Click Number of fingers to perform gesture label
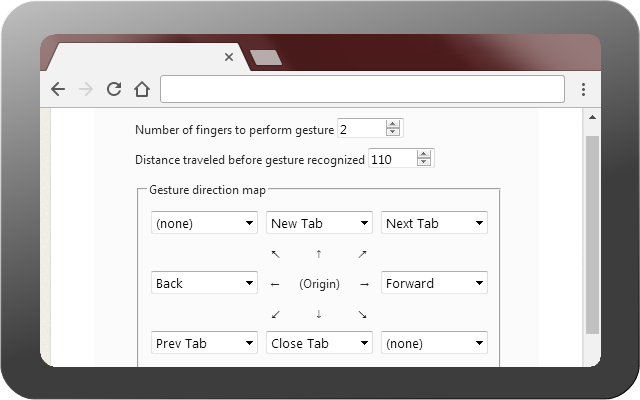This screenshot has width=640, height=400. click(x=234, y=130)
